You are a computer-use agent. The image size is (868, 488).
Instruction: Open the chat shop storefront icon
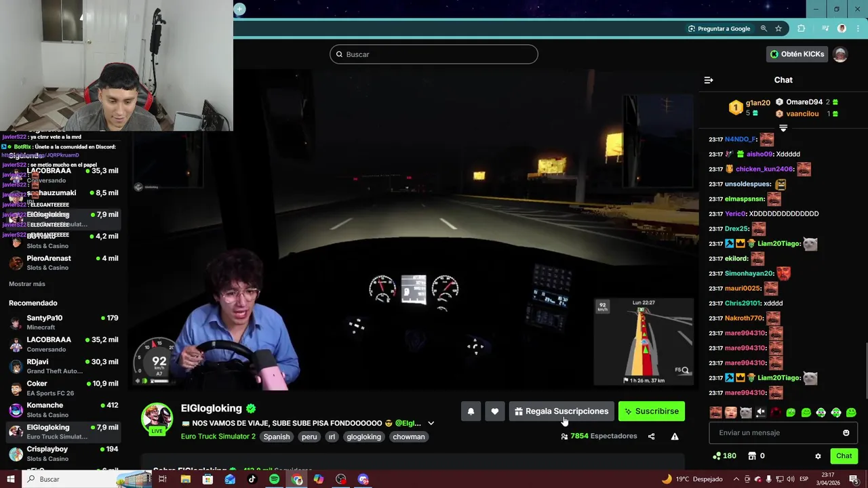[x=752, y=456]
